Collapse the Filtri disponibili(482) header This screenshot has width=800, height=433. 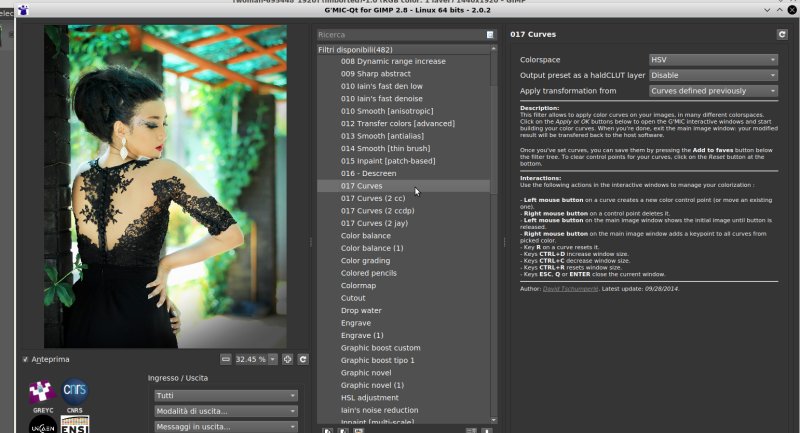403,49
